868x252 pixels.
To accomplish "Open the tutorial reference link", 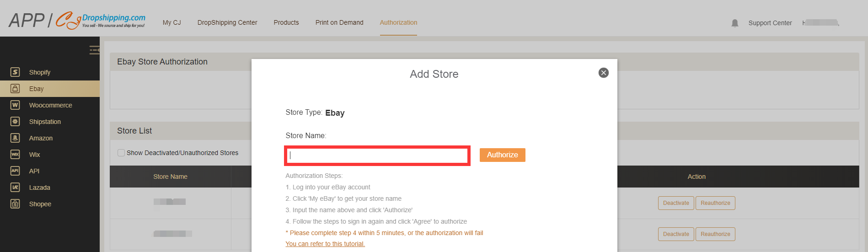I will click(x=325, y=244).
